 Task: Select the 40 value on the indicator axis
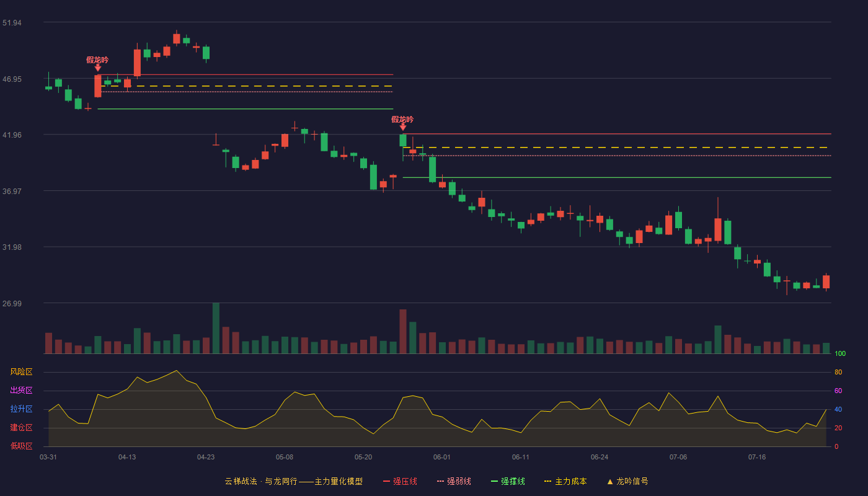point(838,409)
